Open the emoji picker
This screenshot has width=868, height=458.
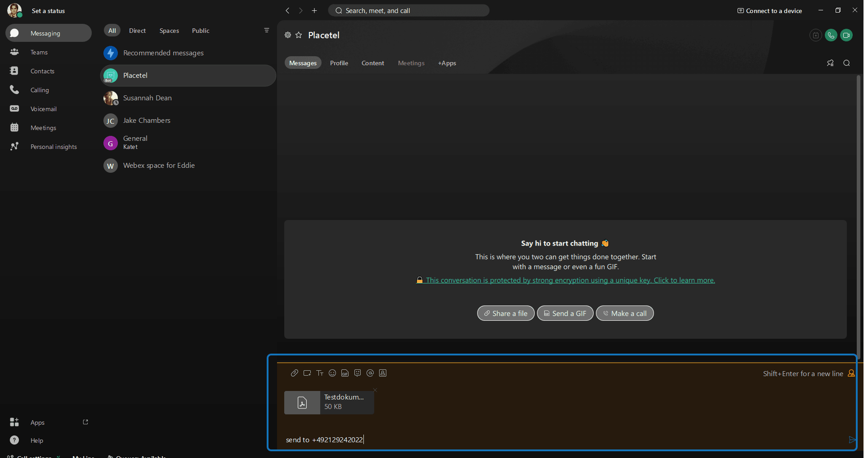332,373
